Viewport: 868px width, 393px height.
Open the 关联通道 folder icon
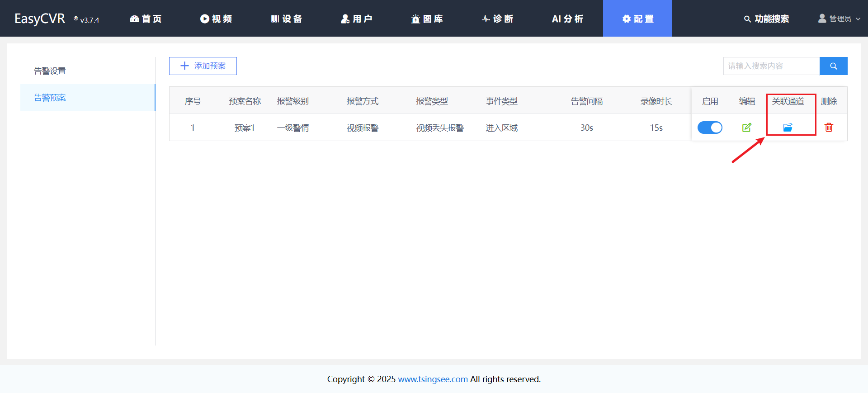pos(788,128)
